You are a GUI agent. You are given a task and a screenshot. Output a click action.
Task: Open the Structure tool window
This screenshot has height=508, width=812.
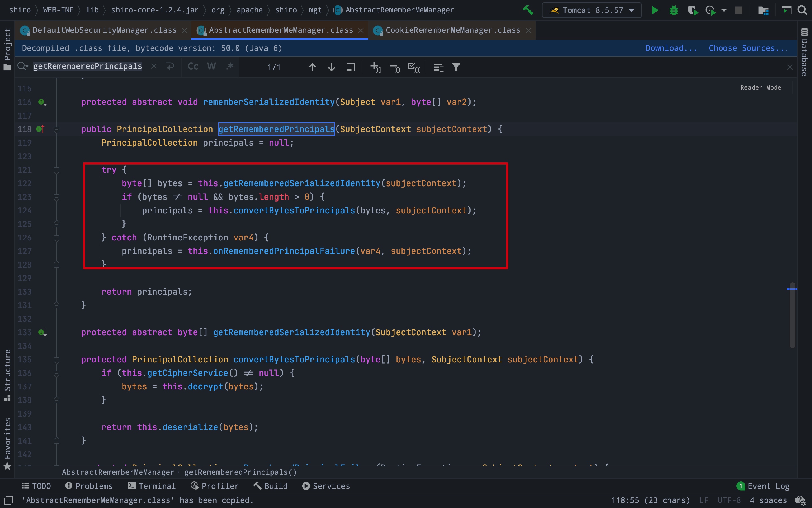coord(7,375)
